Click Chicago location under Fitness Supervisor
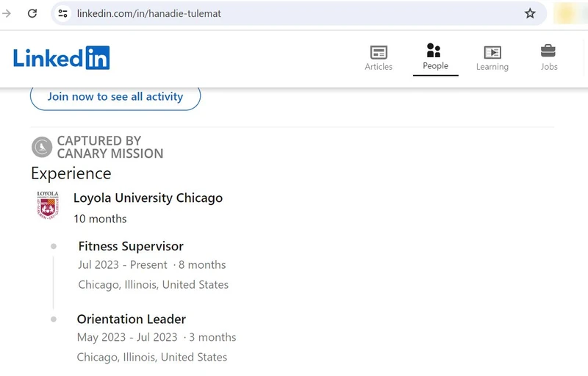Image resolution: width=588 pixels, height=376 pixels. coord(153,285)
